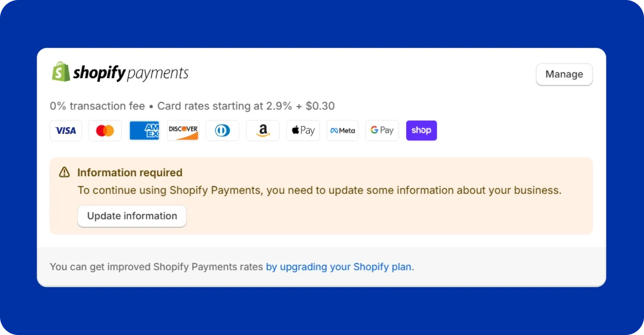Click the warning triangle icon in banner
The height and width of the screenshot is (335, 644).
tap(64, 173)
